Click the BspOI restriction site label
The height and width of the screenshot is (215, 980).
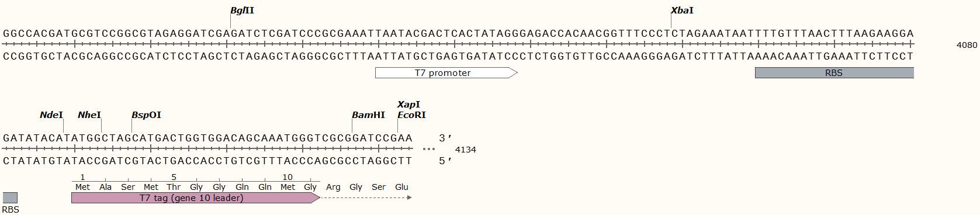(x=146, y=115)
